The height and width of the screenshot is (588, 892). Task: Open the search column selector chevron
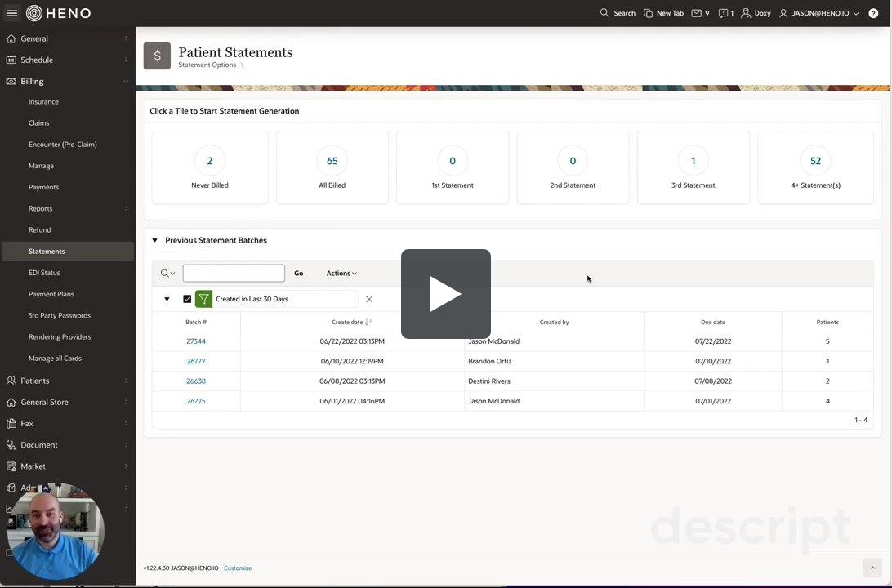click(x=171, y=271)
